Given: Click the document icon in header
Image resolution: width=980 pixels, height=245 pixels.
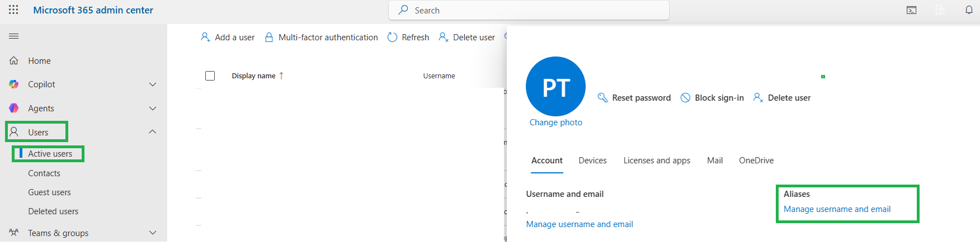Looking at the screenshot, I should pyautogui.click(x=940, y=10).
